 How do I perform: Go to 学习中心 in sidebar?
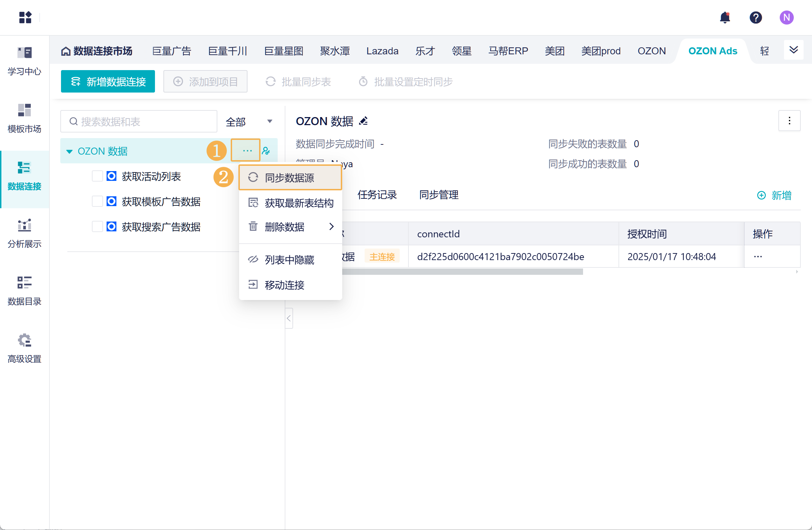point(25,62)
